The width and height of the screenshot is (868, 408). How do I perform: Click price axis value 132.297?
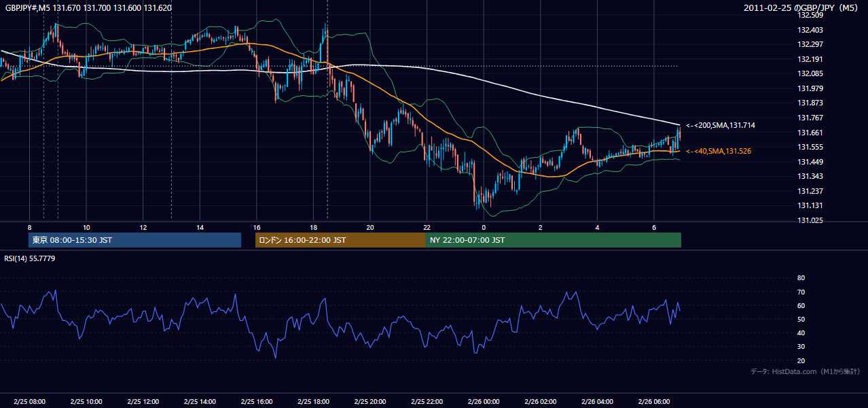tap(810, 44)
